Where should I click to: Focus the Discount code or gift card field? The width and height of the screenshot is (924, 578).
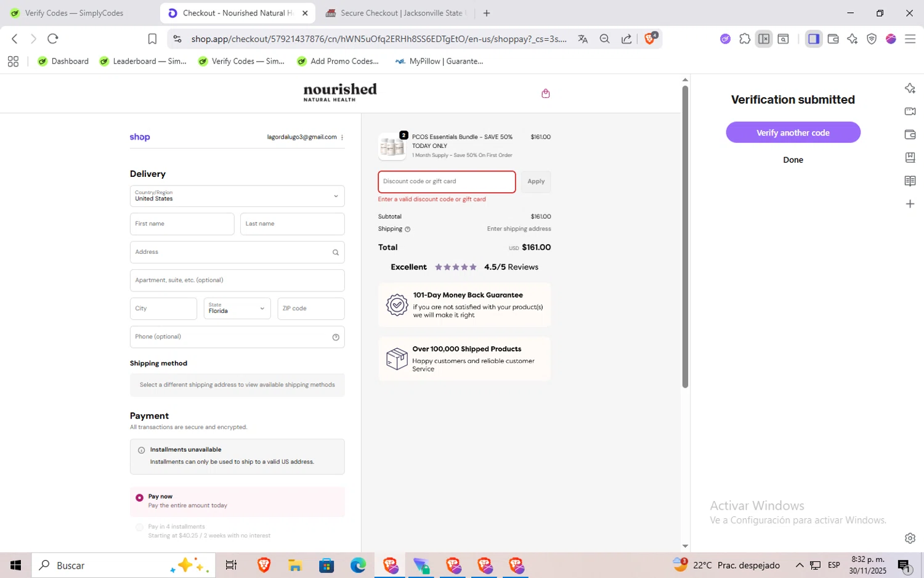click(447, 182)
